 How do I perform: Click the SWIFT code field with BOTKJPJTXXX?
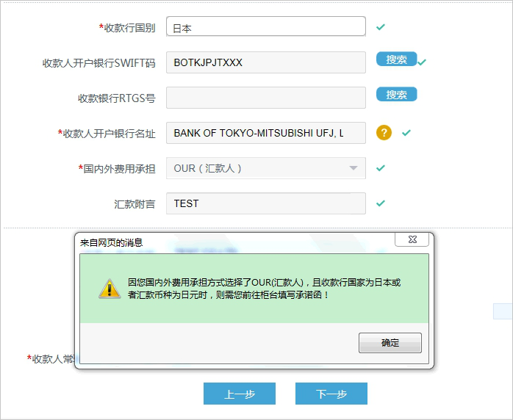tap(265, 62)
